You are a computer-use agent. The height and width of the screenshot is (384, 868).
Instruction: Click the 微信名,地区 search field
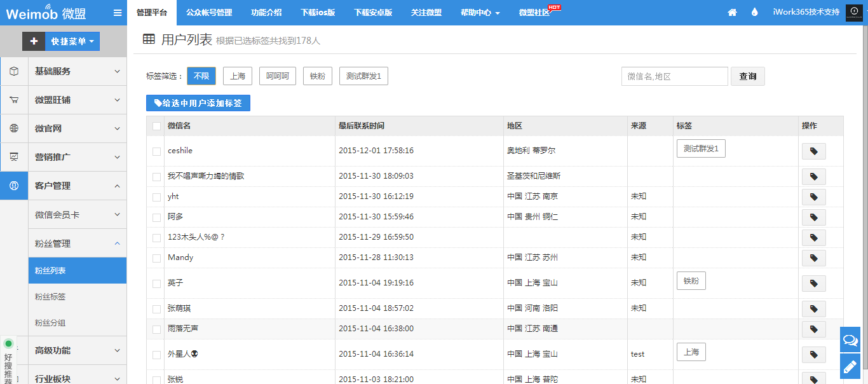pos(674,76)
